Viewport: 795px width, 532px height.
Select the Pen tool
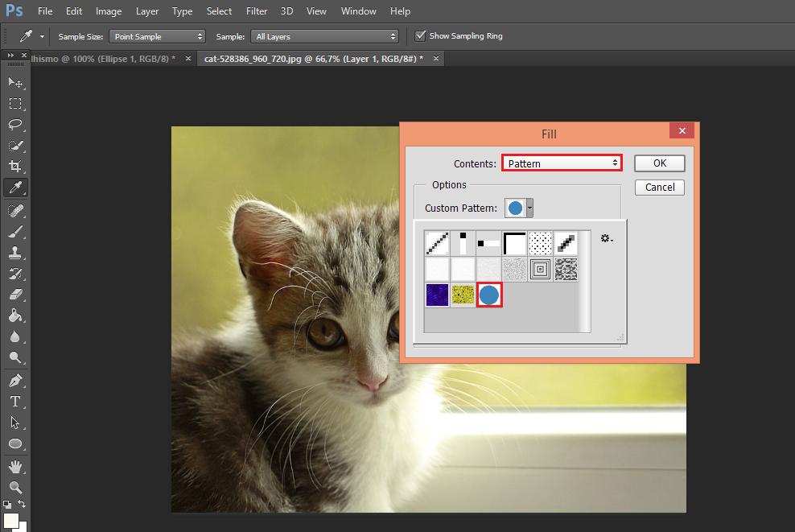(x=15, y=380)
